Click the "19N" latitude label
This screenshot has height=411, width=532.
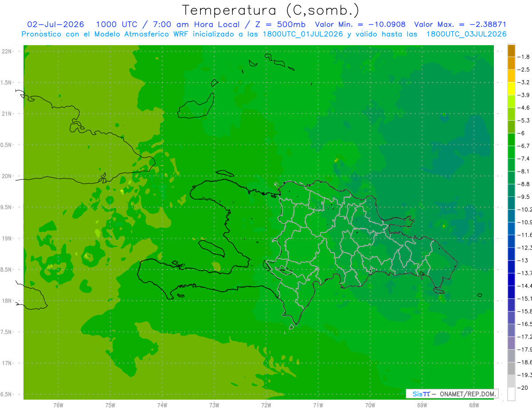[x=7, y=239]
